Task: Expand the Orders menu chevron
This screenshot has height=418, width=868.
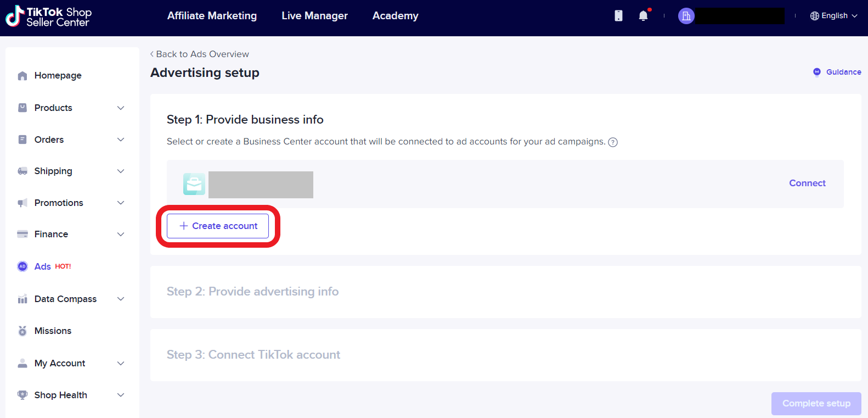Action: tap(121, 140)
